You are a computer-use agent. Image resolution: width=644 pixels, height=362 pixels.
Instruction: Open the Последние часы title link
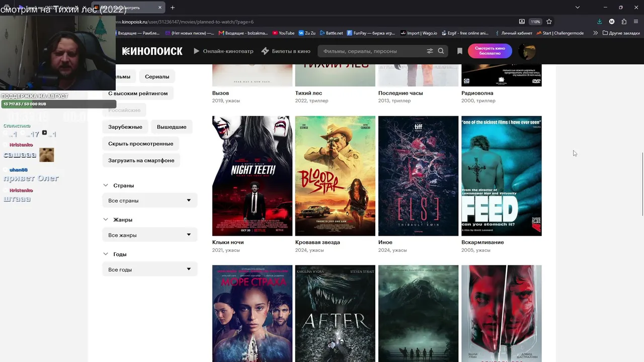click(x=400, y=93)
